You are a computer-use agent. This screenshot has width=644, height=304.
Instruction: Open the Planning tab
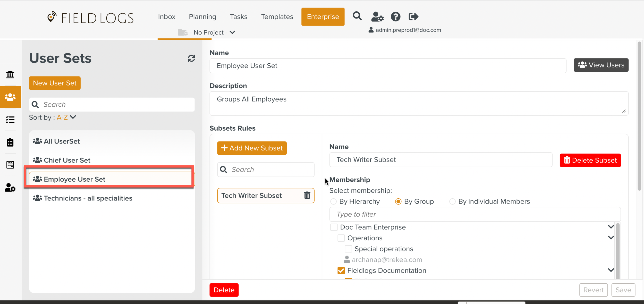[x=202, y=17]
